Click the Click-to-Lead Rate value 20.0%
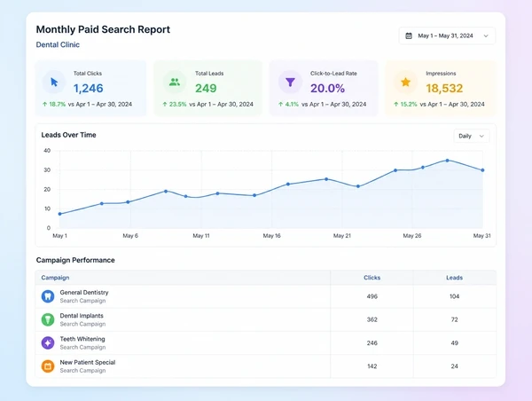 coord(327,89)
